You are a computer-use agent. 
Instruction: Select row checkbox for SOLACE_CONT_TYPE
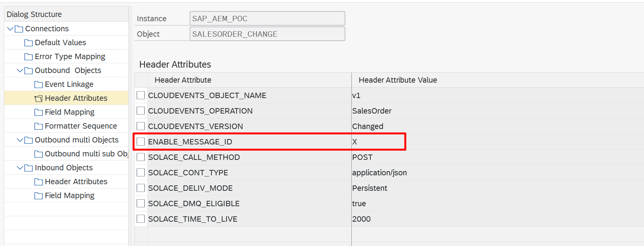point(141,173)
